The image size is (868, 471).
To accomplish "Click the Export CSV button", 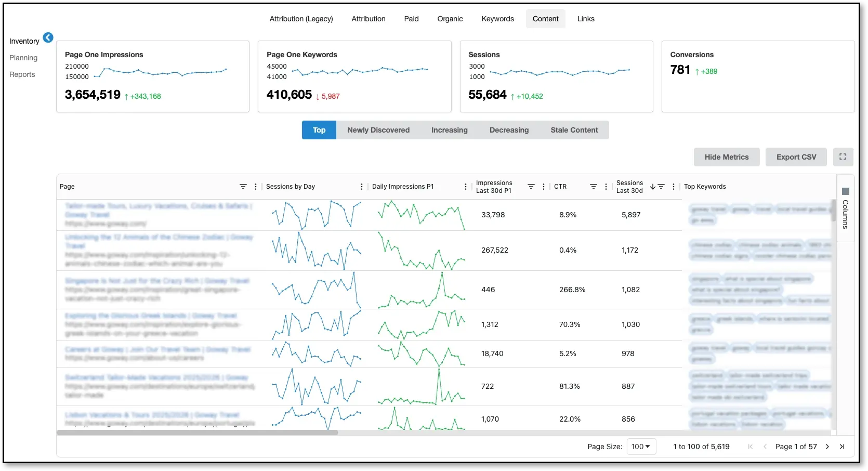I will click(x=796, y=157).
